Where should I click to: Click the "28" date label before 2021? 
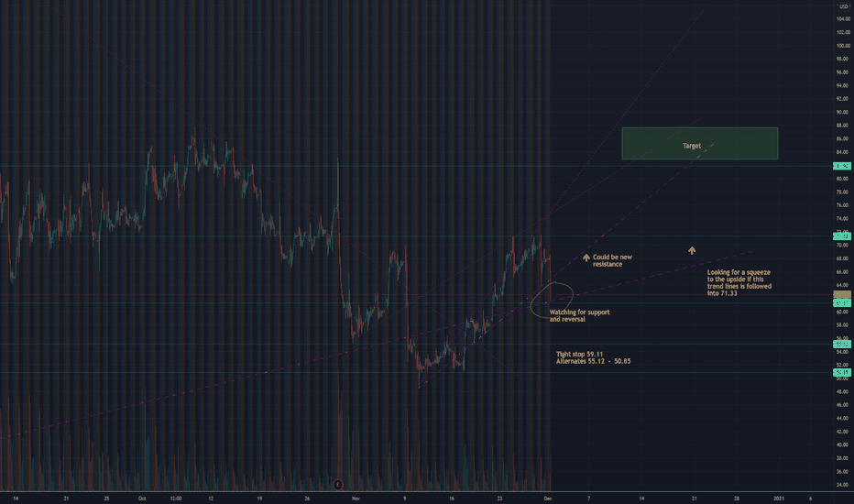737,498
